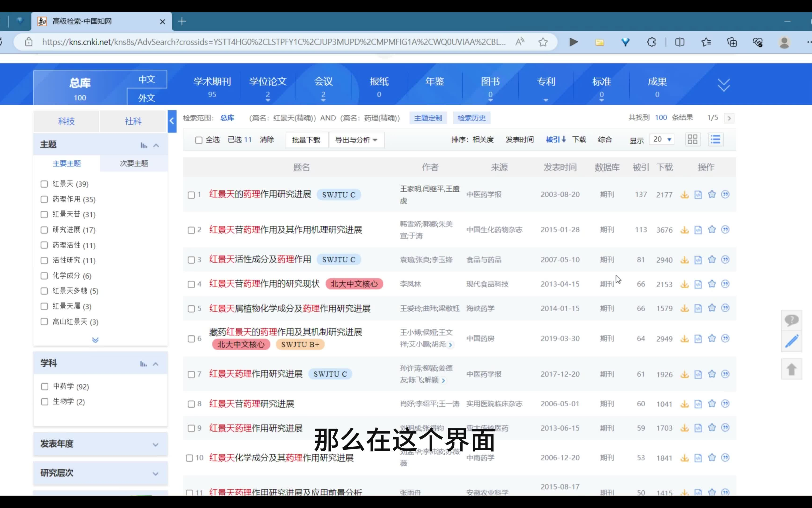
Task: Select the 科技 category tab
Action: (66, 121)
